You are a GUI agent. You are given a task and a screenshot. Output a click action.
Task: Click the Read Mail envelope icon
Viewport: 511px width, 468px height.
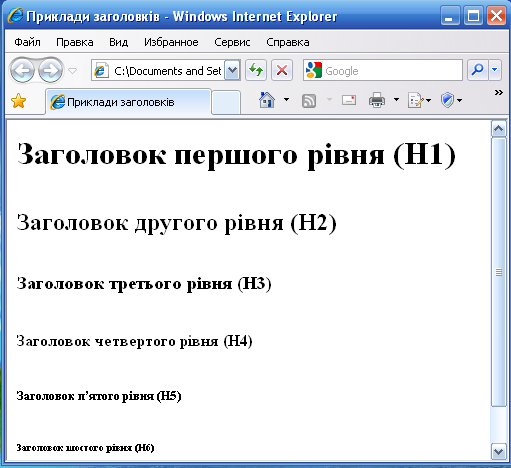(349, 100)
